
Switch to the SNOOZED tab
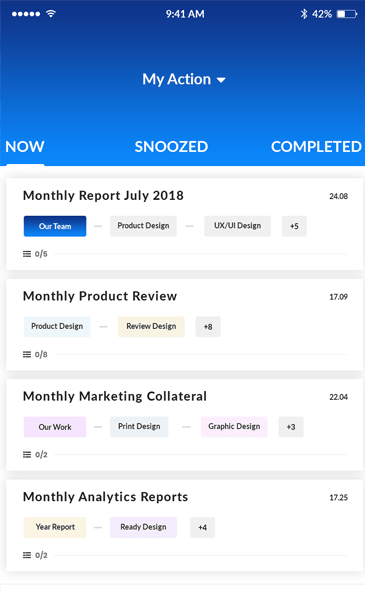(x=171, y=147)
